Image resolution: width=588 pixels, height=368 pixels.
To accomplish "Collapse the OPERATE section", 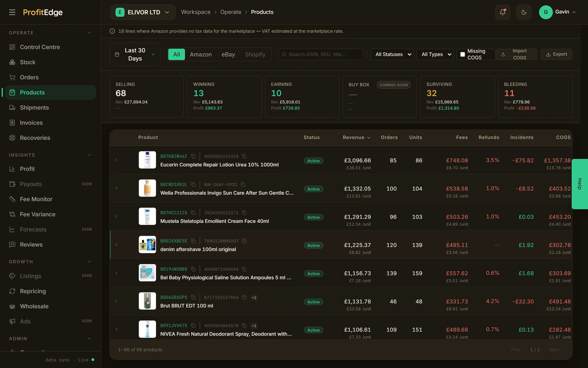I will tap(89, 33).
